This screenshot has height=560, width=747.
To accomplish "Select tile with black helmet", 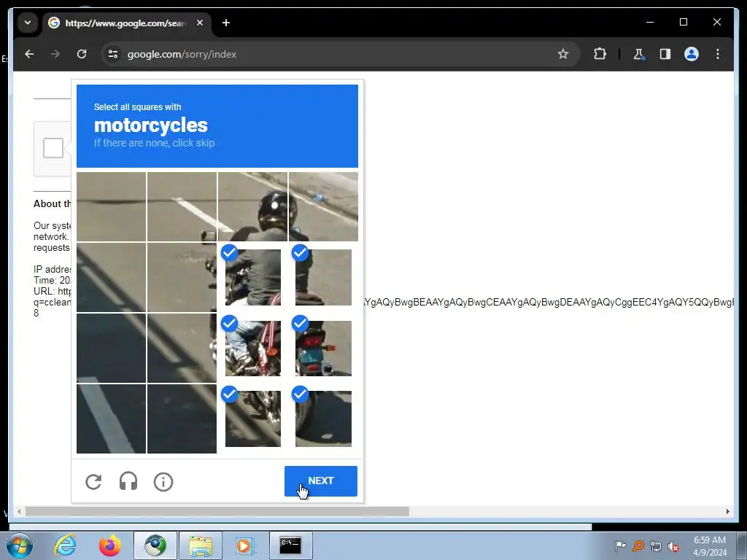I will point(253,206).
